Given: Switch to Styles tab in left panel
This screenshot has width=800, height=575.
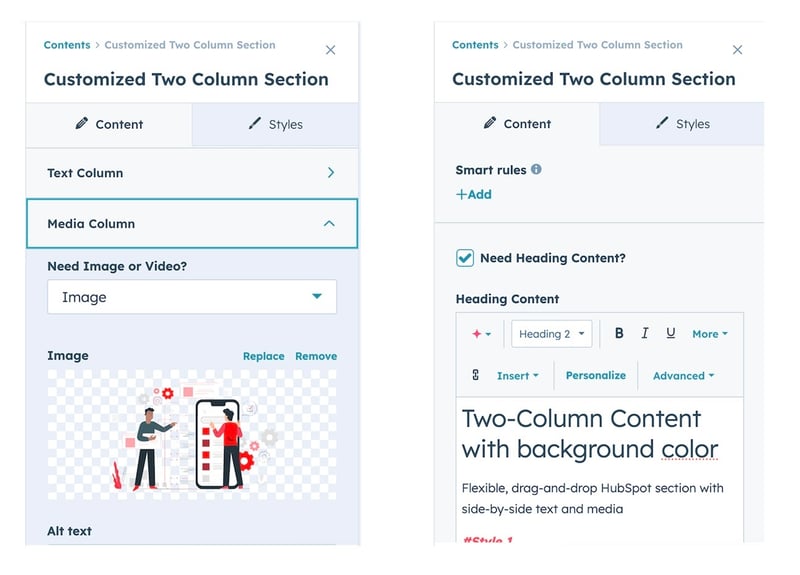Looking at the screenshot, I should coord(275,125).
